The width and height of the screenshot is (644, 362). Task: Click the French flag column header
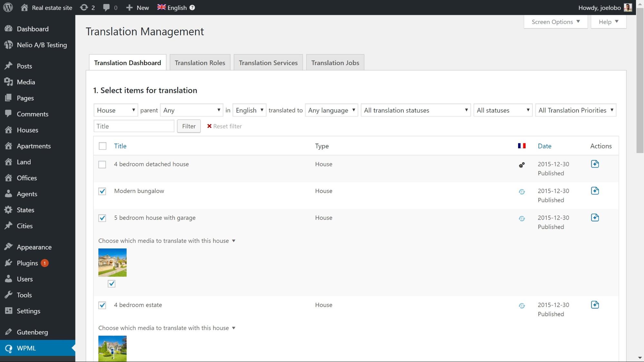pyautogui.click(x=522, y=146)
